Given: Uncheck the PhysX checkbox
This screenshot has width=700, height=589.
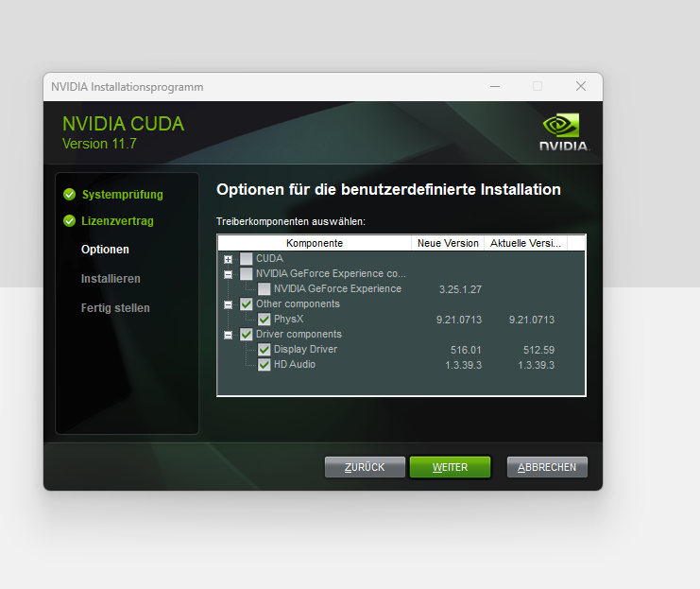Looking at the screenshot, I should click(265, 319).
